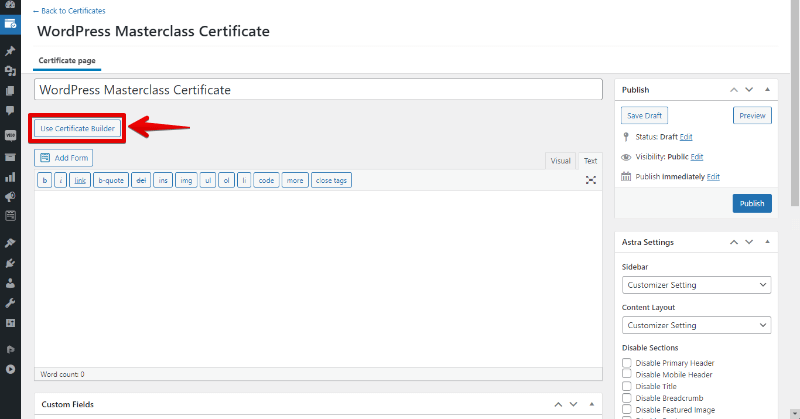The width and height of the screenshot is (800, 419).
Task: Open the Marketing megaphone icon
Action: pos(10,196)
